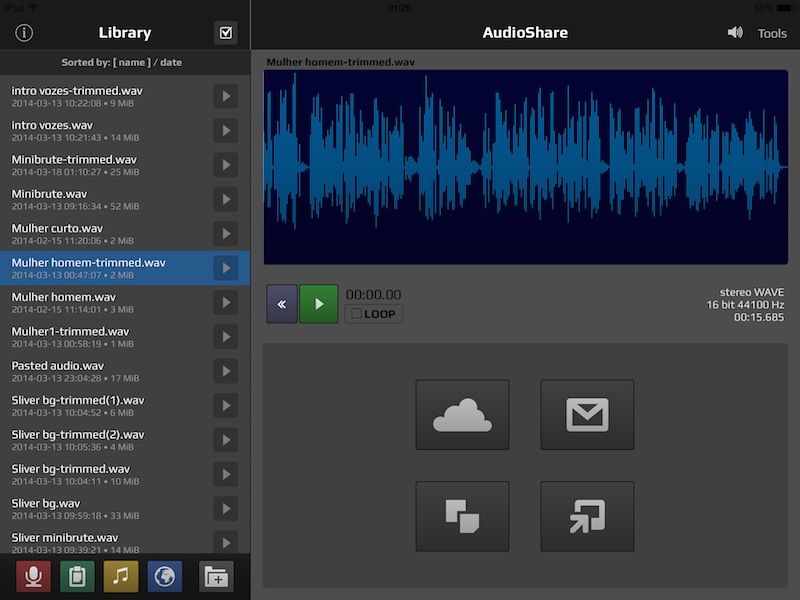The image size is (800, 600).
Task: Play Pasted audio.wav preview arrow
Action: pos(226,371)
